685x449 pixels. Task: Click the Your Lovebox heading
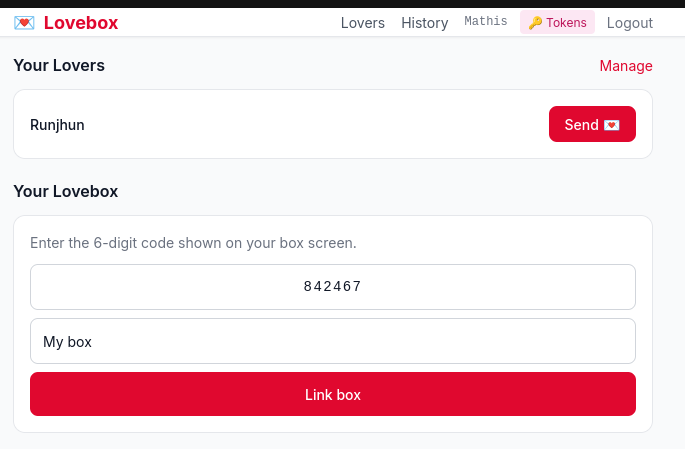(x=66, y=191)
